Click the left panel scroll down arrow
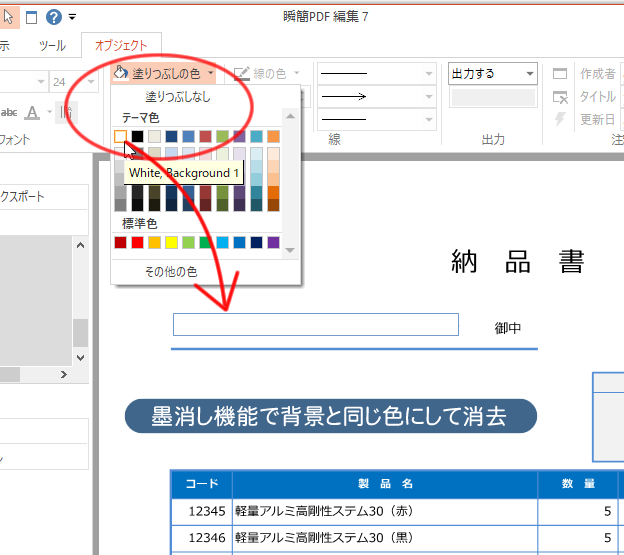624x555 pixels. tap(80, 358)
